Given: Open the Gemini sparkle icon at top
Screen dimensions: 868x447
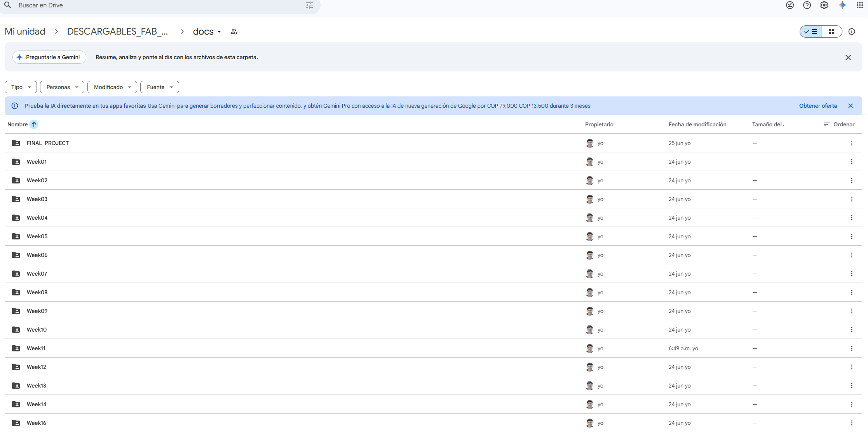Looking at the screenshot, I should 842,5.
